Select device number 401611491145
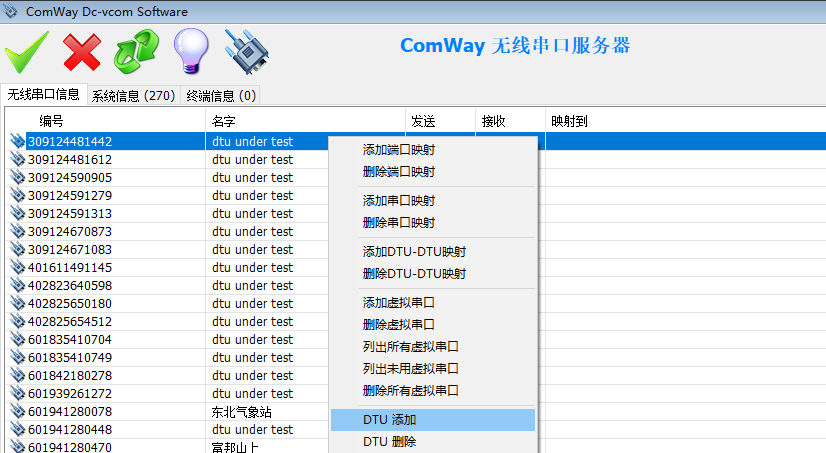Image resolution: width=826 pixels, height=453 pixels. (70, 267)
